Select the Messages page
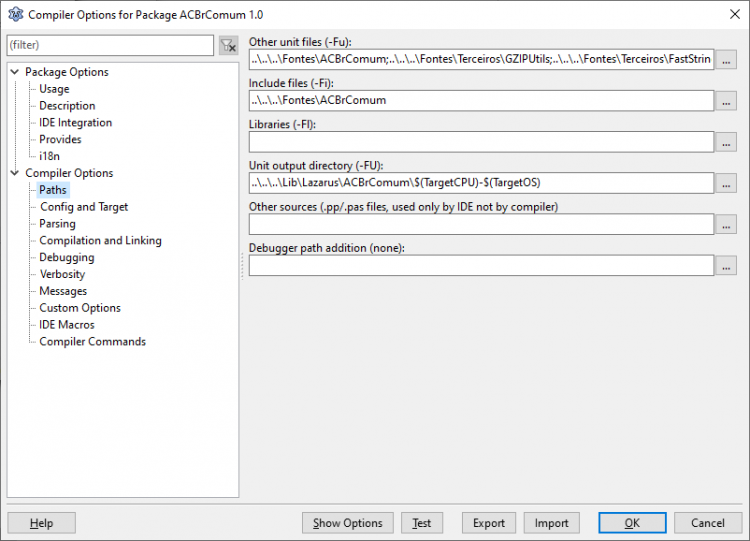Screen dimensions: 750x541 [x=63, y=291]
